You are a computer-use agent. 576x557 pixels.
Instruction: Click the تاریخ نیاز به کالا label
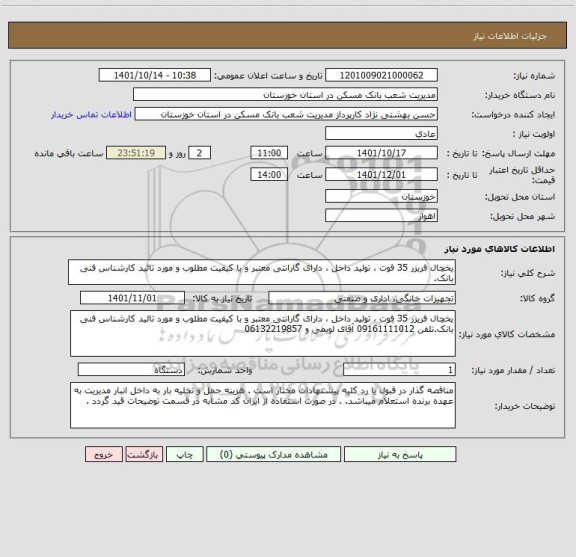point(223,298)
